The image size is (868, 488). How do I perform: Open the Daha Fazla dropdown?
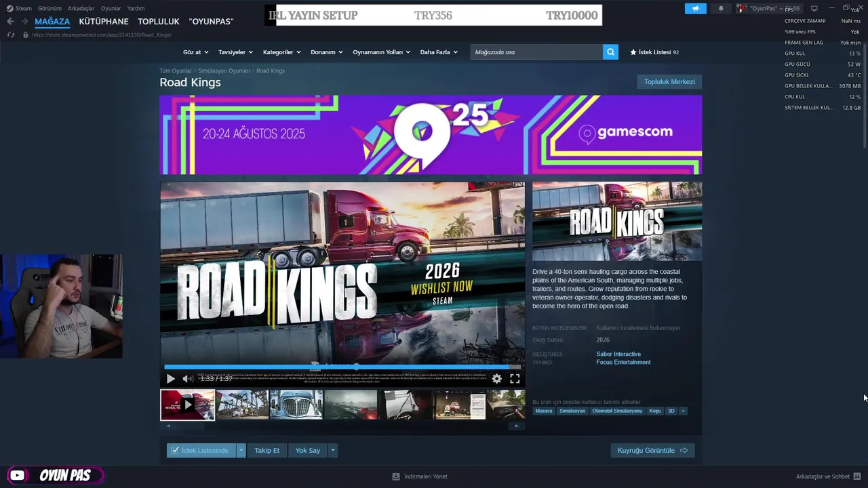[439, 52]
